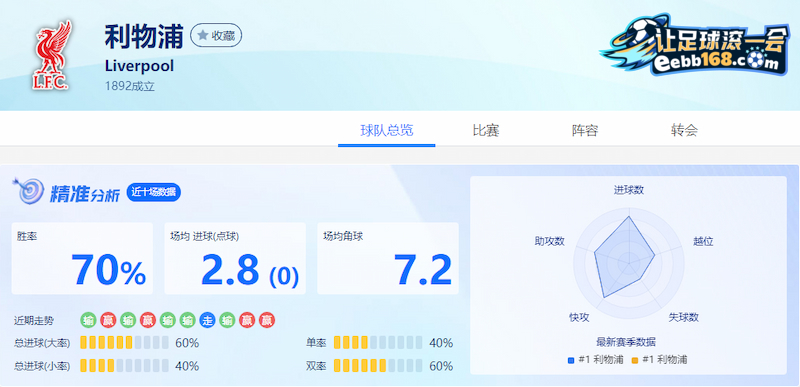Open the 比赛 tab
The width and height of the screenshot is (800, 387).
click(486, 131)
